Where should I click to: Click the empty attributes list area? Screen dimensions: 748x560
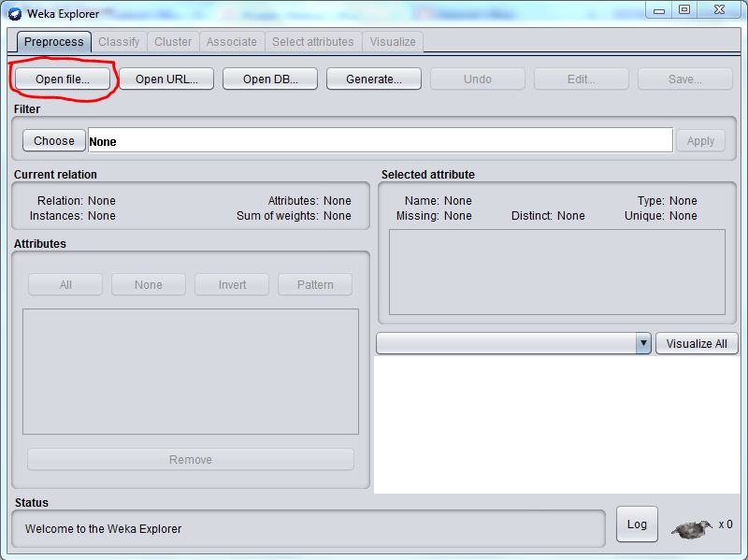191,371
